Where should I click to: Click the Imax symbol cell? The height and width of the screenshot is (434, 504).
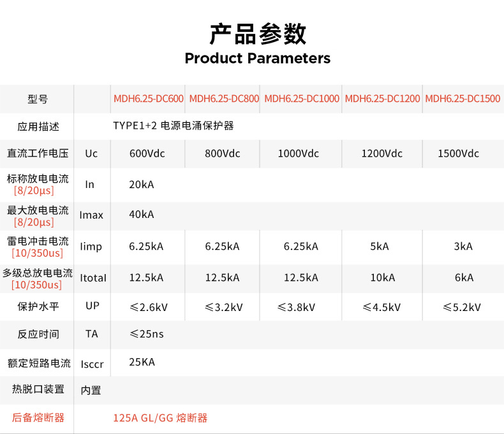tap(91, 215)
